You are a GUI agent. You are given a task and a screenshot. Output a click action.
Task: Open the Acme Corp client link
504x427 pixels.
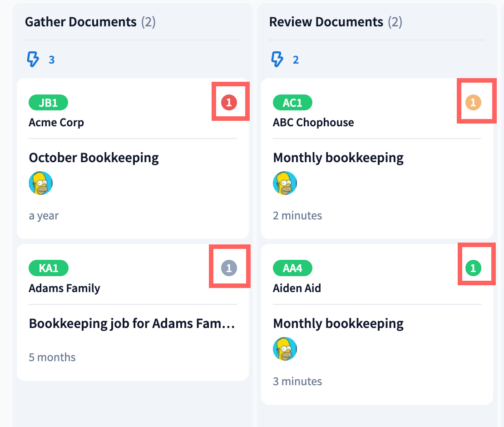coord(56,123)
